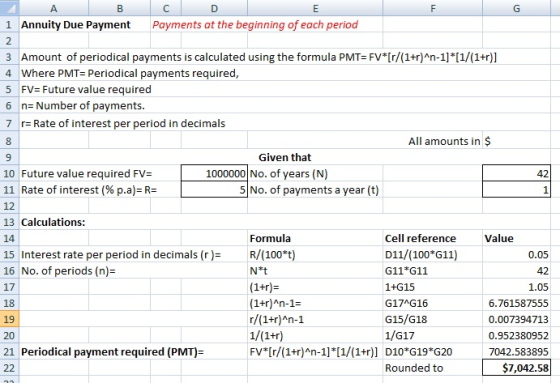Select the final result cell $7,042.58
Screen dimensions: 560x383
pyautogui.click(x=516, y=368)
